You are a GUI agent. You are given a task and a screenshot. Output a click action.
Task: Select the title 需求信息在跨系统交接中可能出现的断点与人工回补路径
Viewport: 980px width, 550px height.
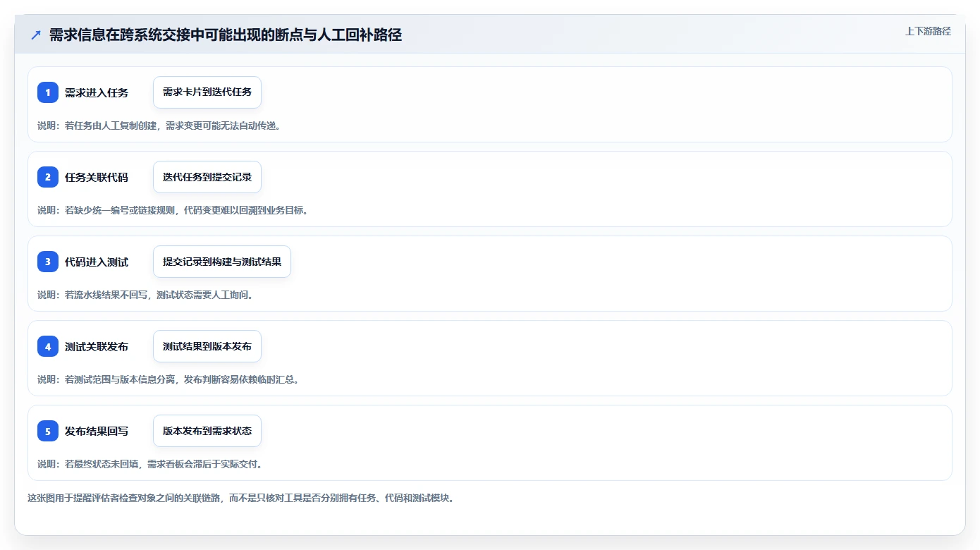226,35
